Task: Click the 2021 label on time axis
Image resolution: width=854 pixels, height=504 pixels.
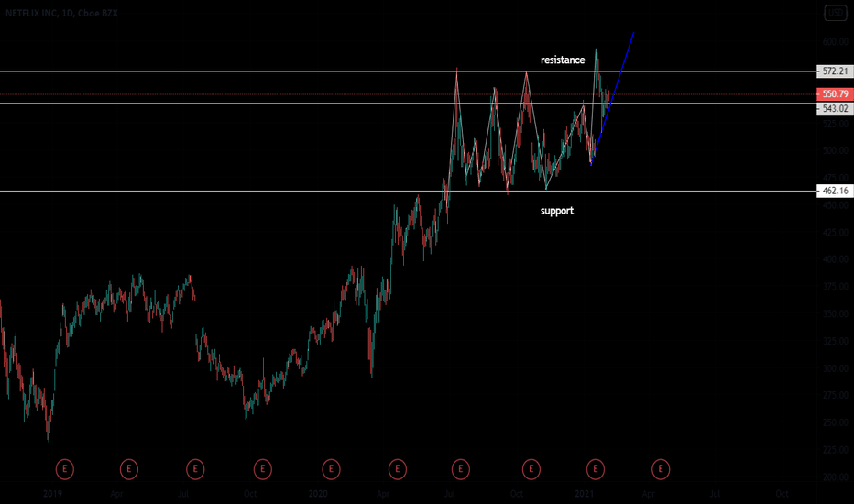Action: [x=584, y=494]
